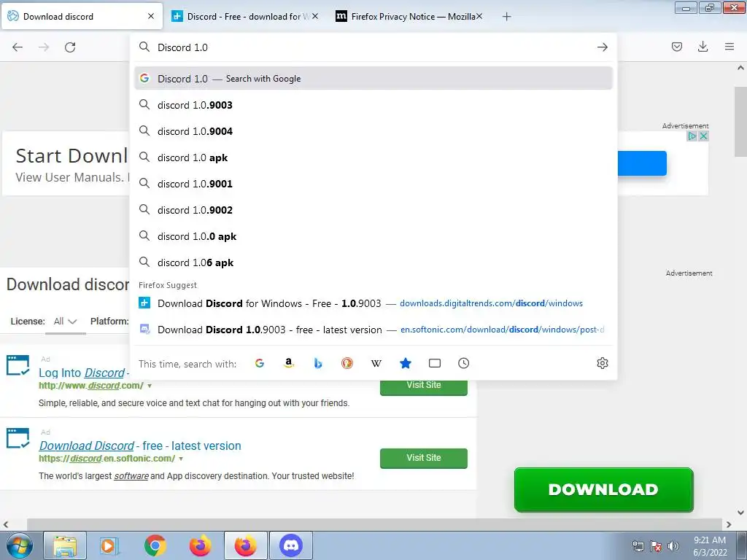Reload the current page

70,47
